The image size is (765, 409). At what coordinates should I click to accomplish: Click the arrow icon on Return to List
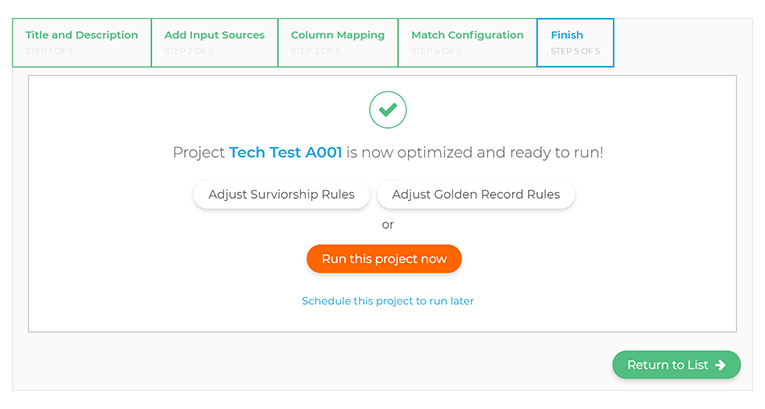pos(720,365)
